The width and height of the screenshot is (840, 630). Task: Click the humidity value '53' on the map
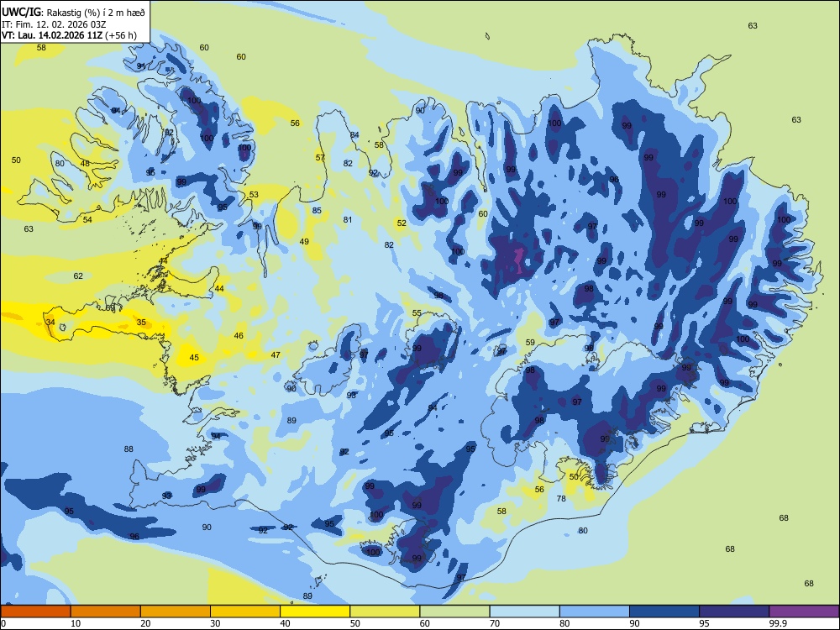click(254, 195)
